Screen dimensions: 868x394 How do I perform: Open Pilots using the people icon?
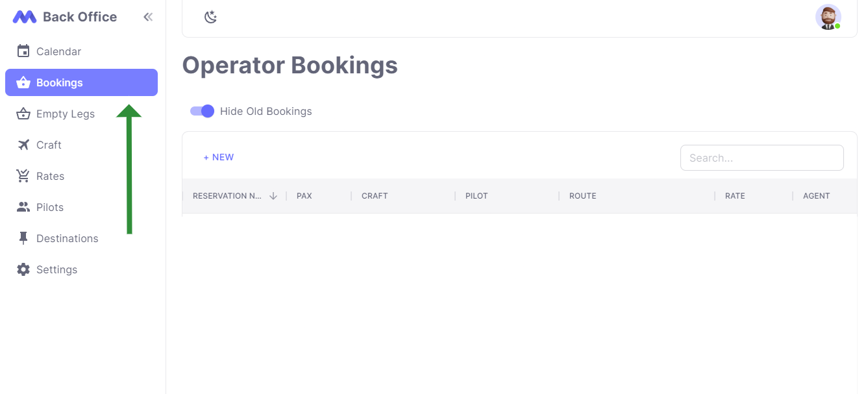tap(23, 207)
